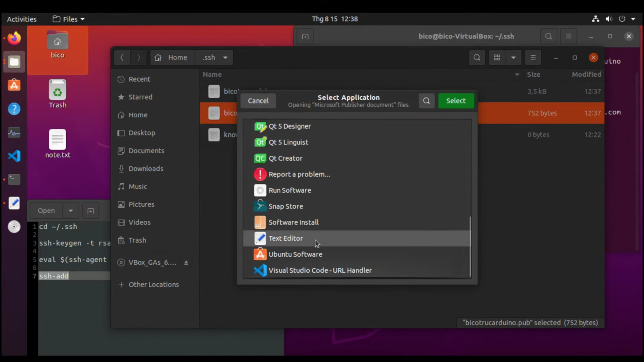This screenshot has height=362, width=644.
Task: Open the hamburger menu in Files
Action: [532, 57]
